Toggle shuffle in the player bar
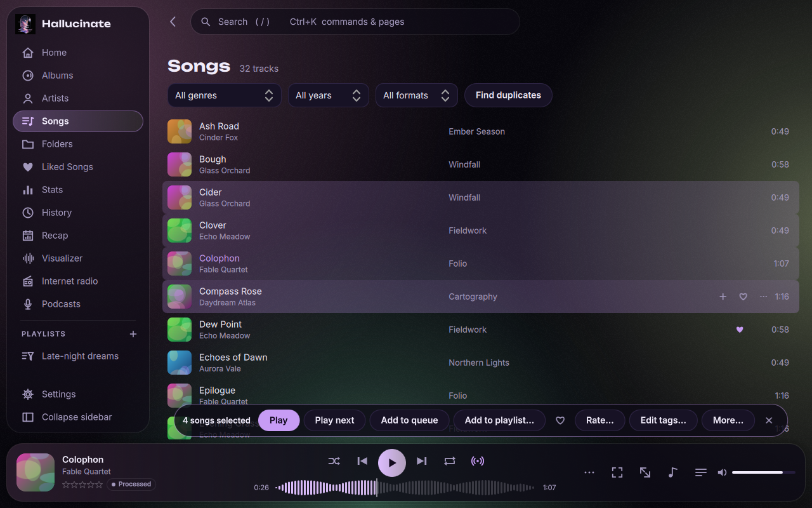The image size is (812, 508). 334,461
